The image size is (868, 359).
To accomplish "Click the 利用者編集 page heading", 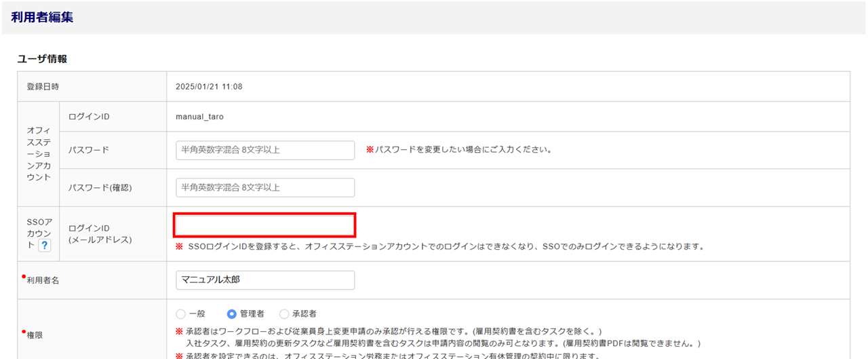I will point(42,18).
